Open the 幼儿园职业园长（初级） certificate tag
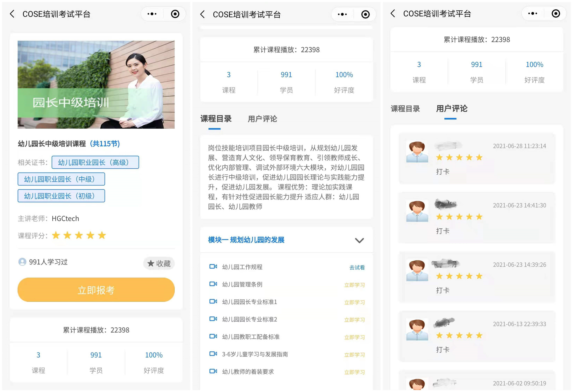573x392 pixels. [61, 196]
